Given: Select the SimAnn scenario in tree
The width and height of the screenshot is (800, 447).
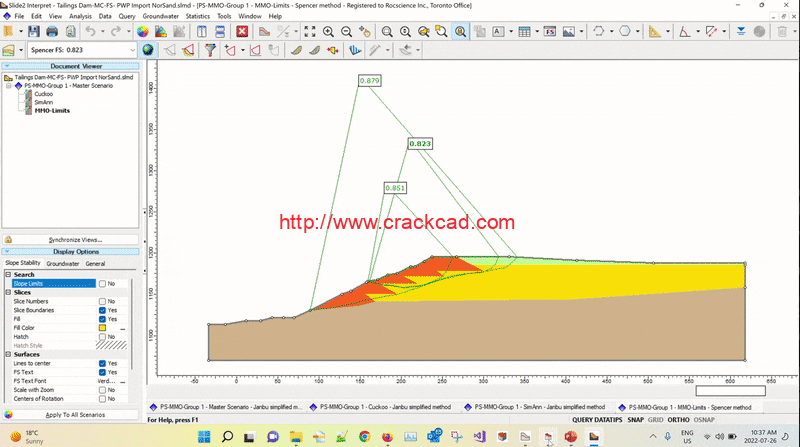Looking at the screenshot, I should click(43, 103).
